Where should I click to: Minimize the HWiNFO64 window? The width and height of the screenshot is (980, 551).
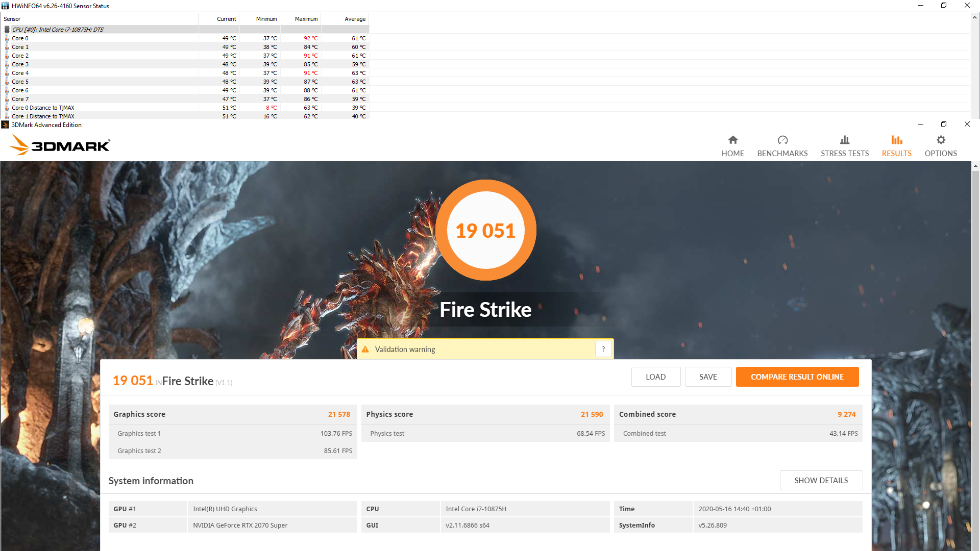click(x=921, y=6)
